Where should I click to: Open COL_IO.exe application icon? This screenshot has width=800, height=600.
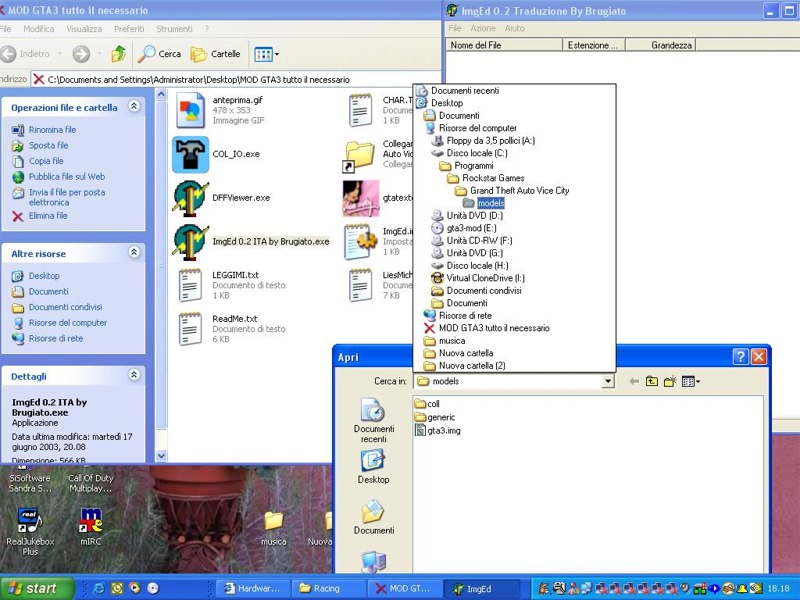191,155
